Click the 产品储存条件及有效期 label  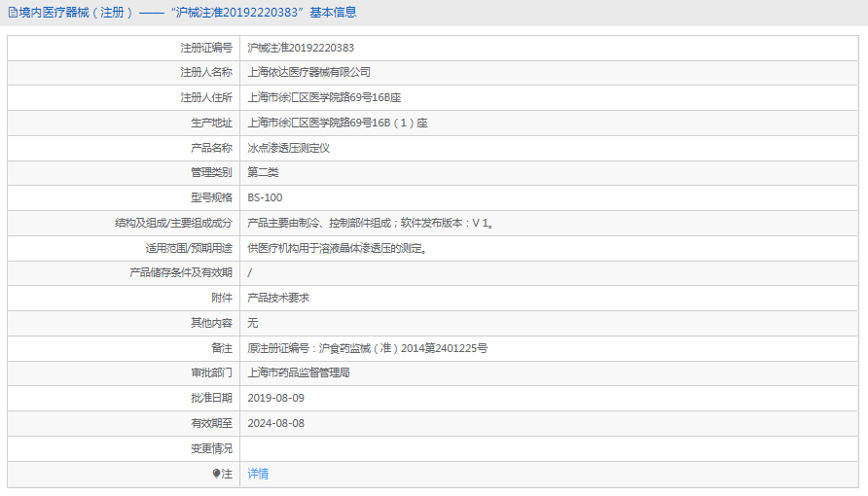[180, 272]
